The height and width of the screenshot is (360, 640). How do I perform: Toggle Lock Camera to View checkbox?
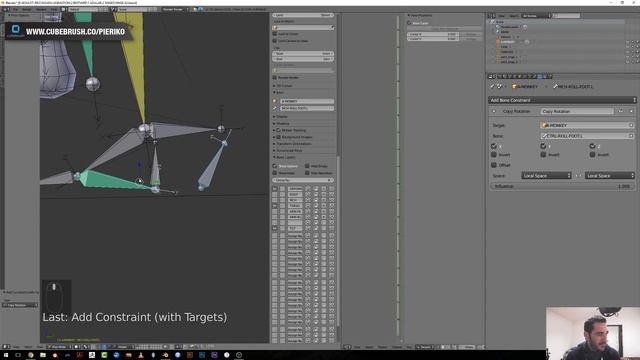click(275, 41)
